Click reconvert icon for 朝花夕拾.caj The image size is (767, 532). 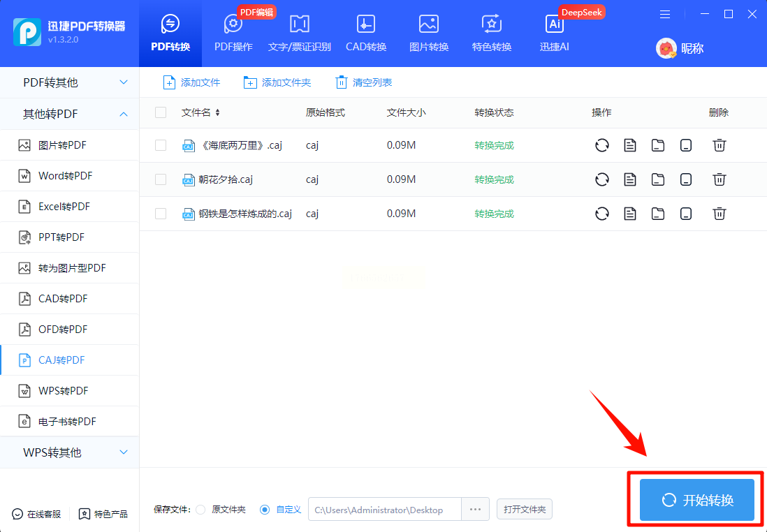(601, 179)
